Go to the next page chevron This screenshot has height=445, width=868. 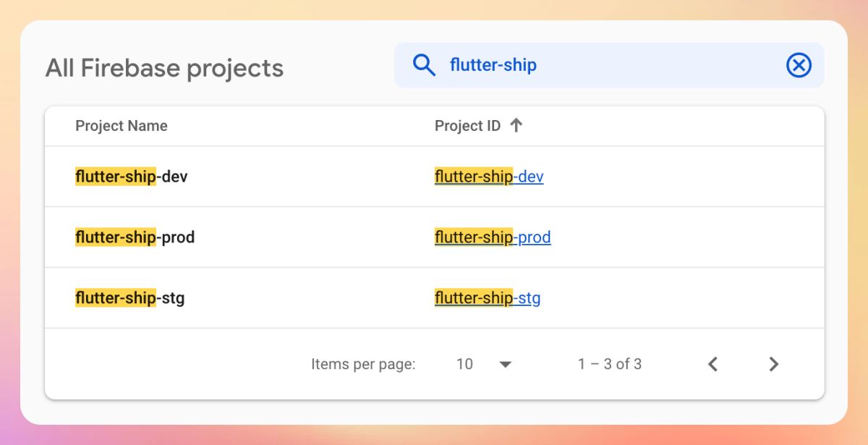pos(773,364)
